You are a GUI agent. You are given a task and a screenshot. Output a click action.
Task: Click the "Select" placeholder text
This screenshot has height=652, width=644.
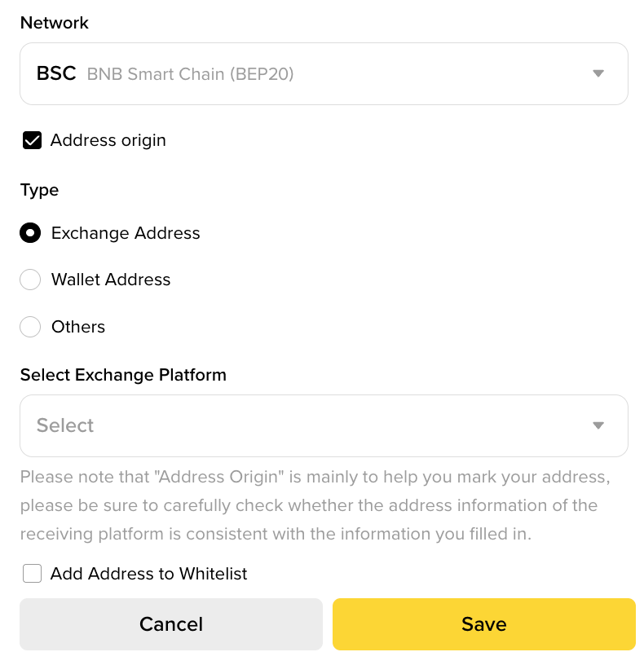pos(65,425)
